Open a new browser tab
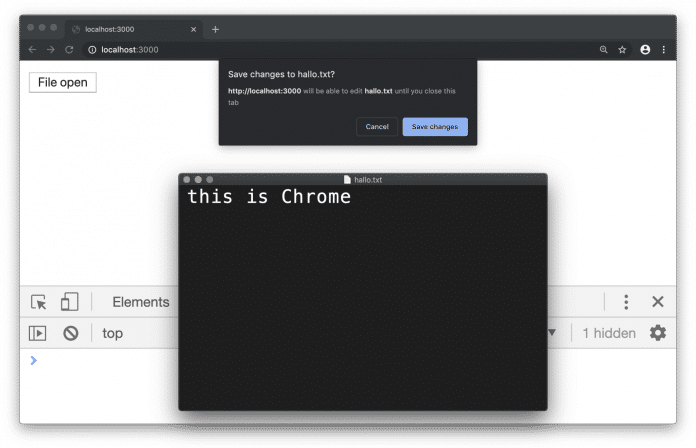 (x=215, y=29)
